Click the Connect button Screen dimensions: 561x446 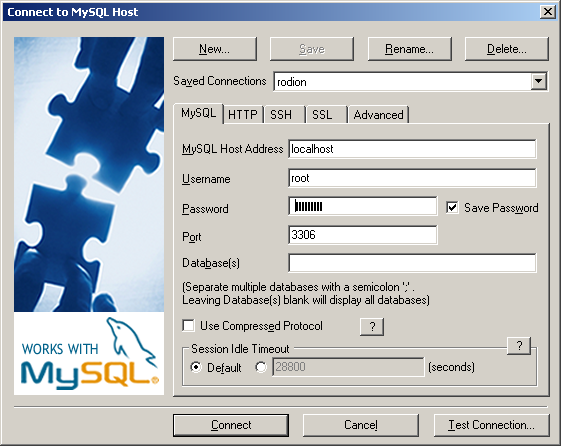click(231, 425)
